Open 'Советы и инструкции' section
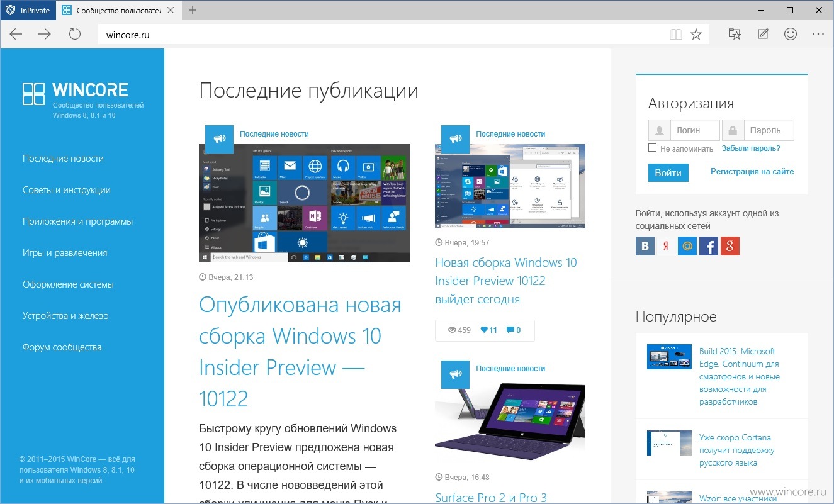 67,190
